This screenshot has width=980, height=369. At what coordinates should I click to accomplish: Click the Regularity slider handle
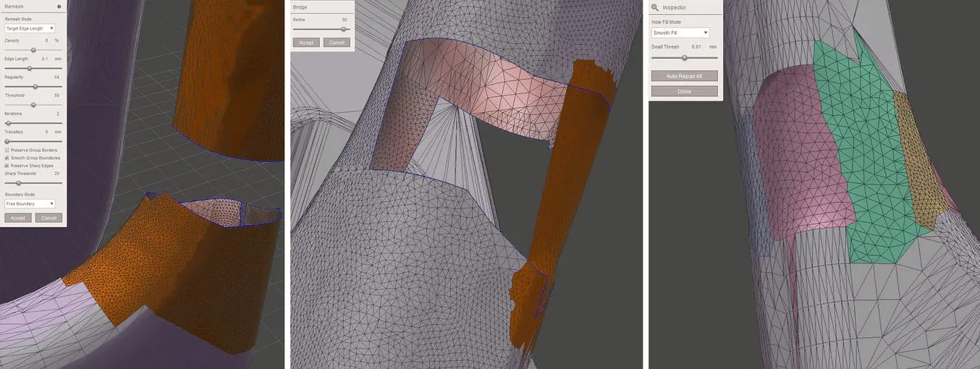pos(35,87)
